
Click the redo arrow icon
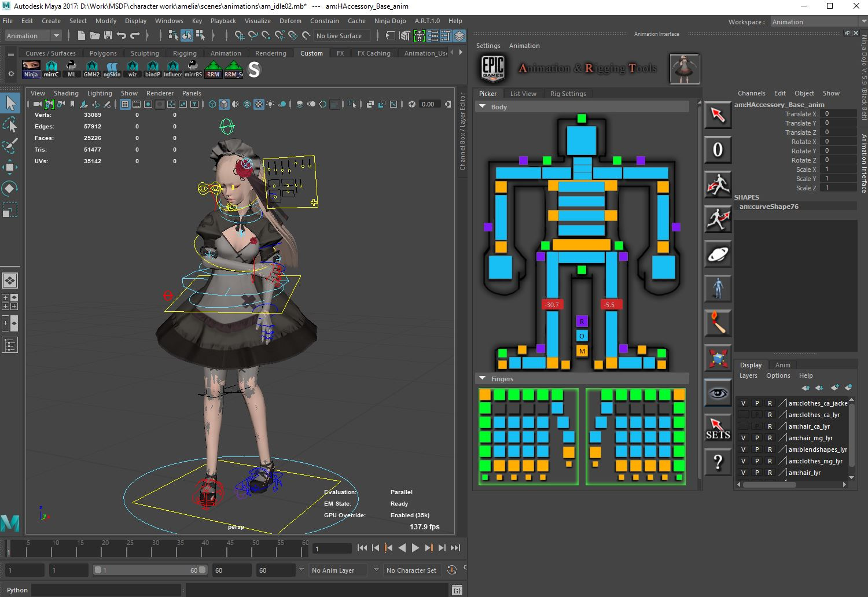(x=135, y=36)
